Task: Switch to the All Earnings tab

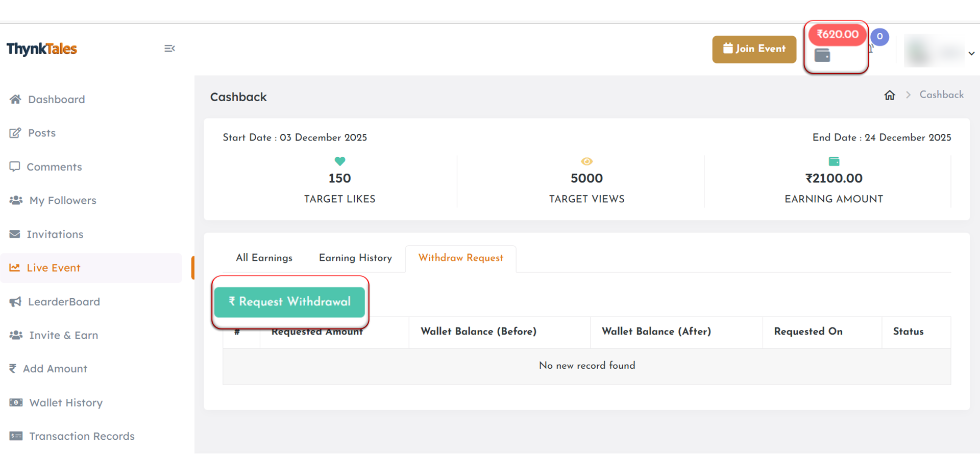Action: tap(264, 258)
